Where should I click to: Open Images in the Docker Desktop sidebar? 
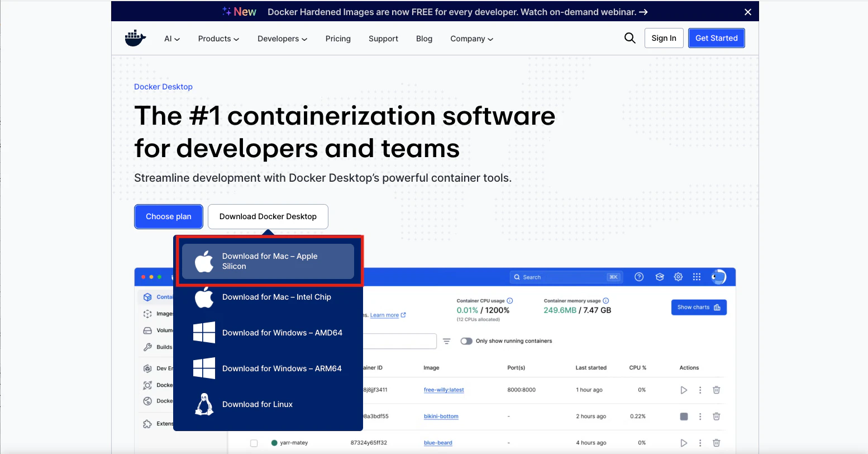tap(158, 314)
